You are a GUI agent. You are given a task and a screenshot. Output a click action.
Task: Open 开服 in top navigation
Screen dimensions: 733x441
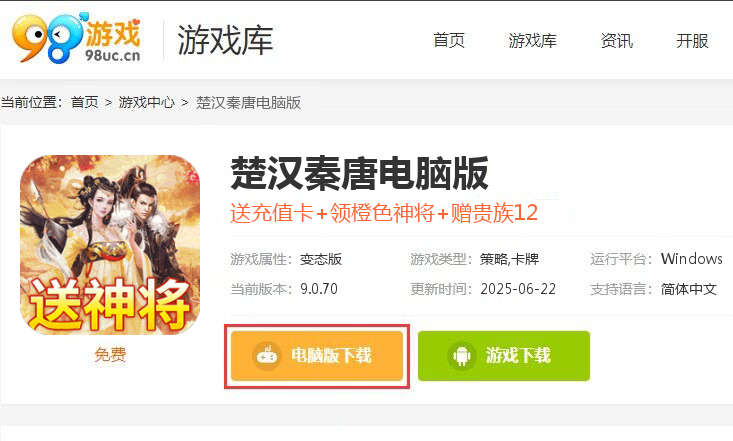point(692,41)
